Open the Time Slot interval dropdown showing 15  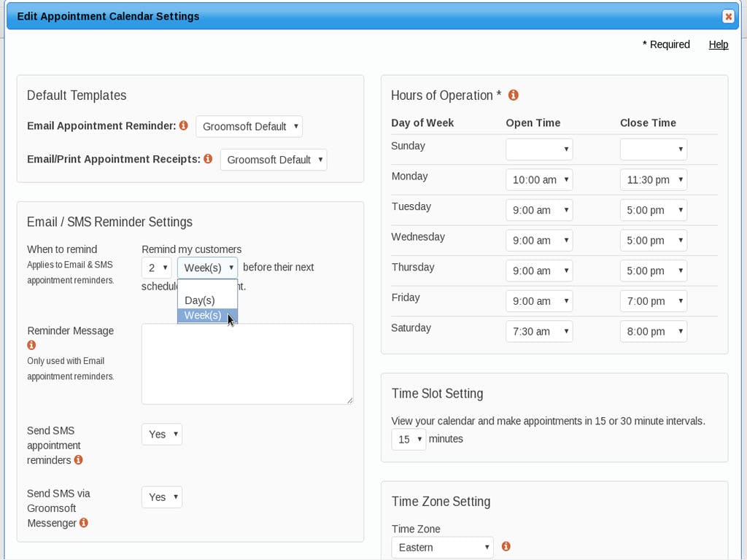(408, 439)
